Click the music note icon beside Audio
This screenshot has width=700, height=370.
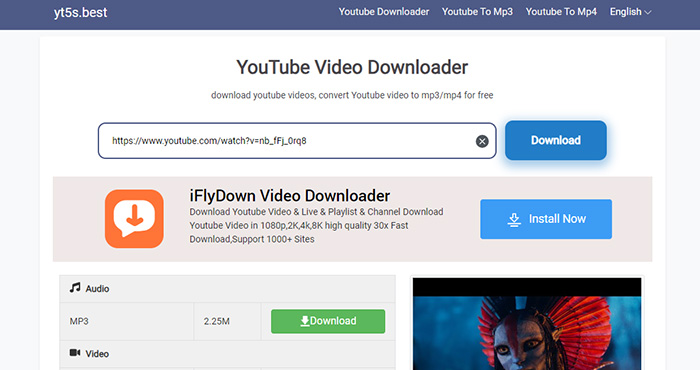(x=75, y=288)
